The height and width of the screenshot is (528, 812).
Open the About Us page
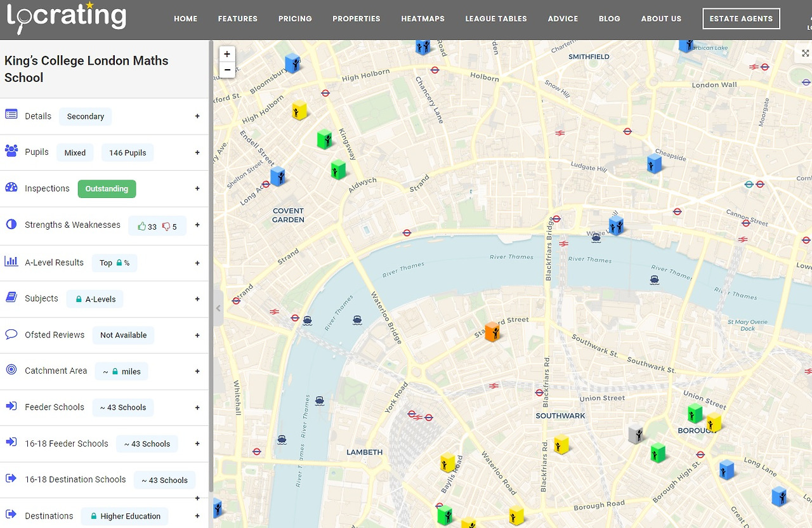tap(661, 18)
